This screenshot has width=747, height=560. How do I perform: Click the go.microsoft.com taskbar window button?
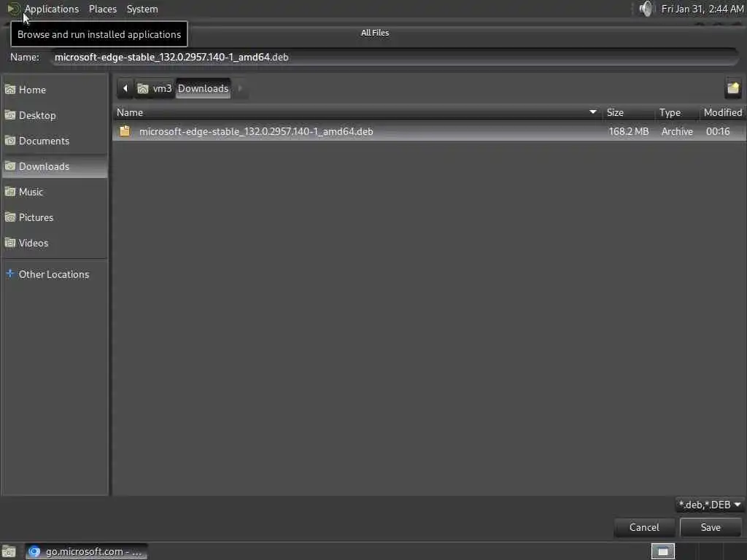[86, 551]
